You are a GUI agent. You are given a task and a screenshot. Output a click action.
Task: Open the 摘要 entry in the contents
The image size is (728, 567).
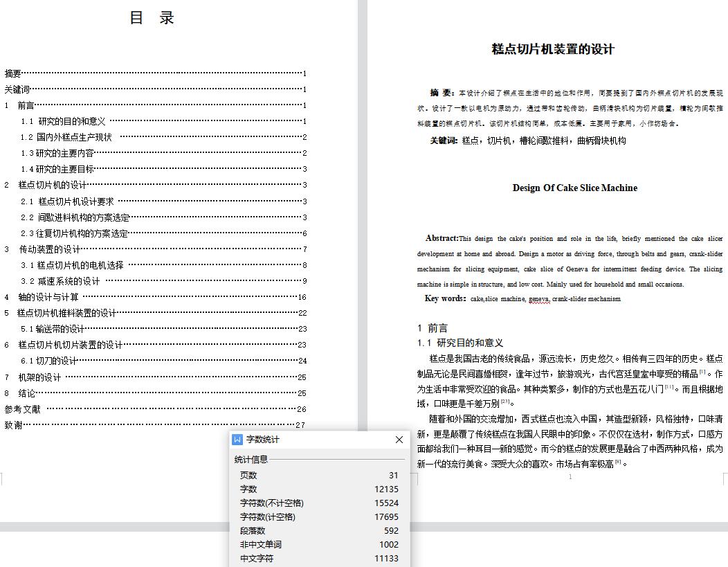click(13, 73)
